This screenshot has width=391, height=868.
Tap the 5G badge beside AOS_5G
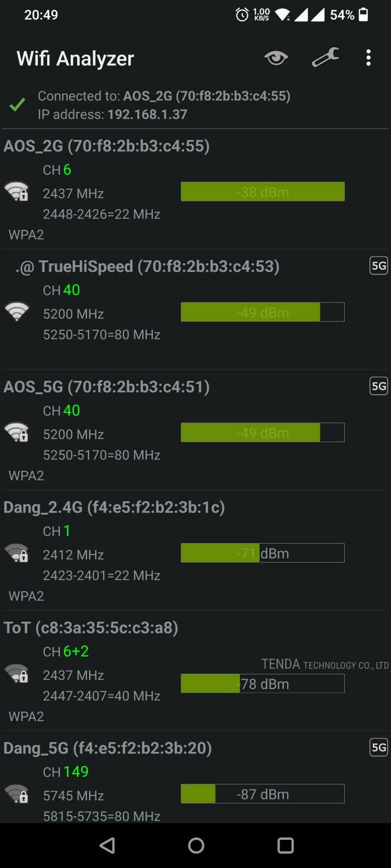379,386
